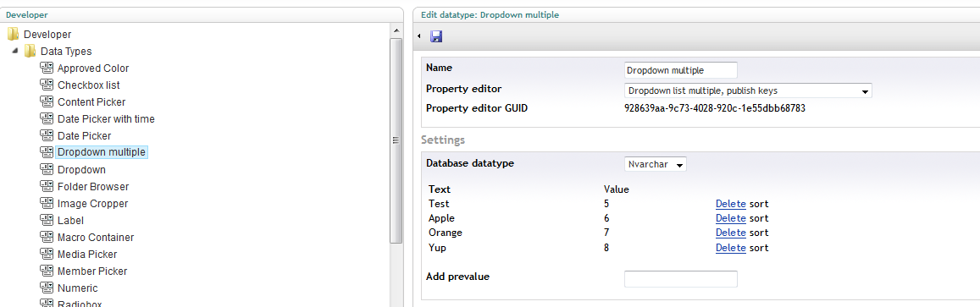The width and height of the screenshot is (980, 307).
Task: Click the Member Picker datatype icon
Action: point(47,271)
